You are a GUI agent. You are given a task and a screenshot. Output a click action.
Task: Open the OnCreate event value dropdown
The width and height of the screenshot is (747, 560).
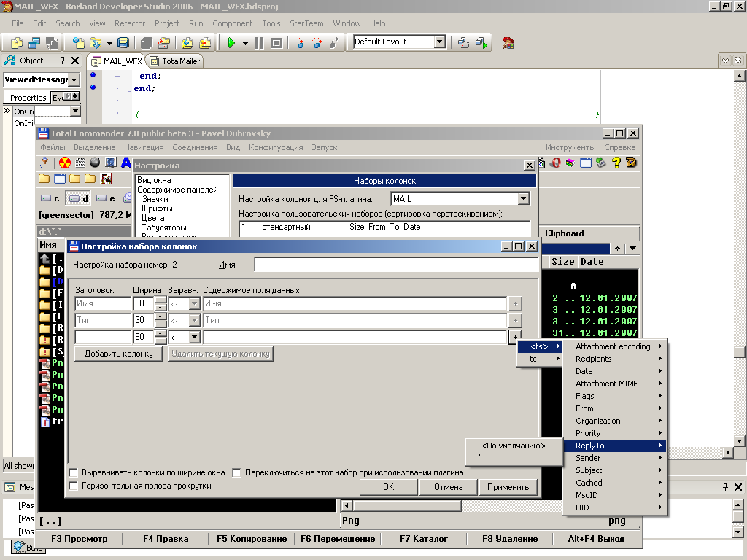[75, 111]
